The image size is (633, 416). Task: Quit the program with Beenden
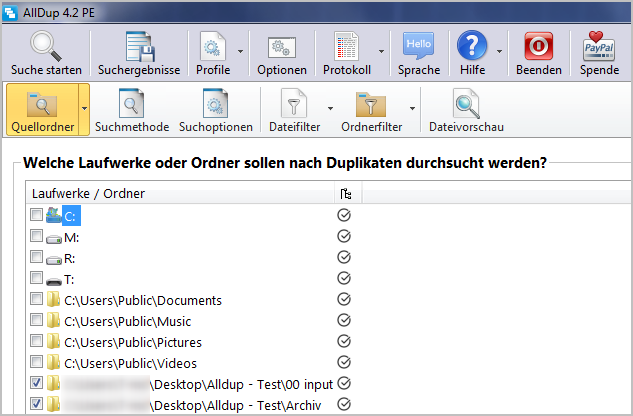pyautogui.click(x=539, y=53)
